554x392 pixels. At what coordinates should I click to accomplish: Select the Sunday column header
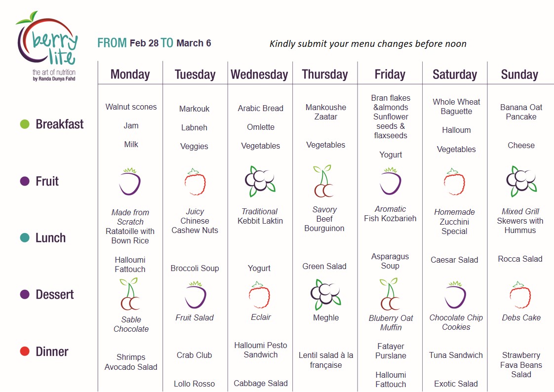(x=519, y=74)
